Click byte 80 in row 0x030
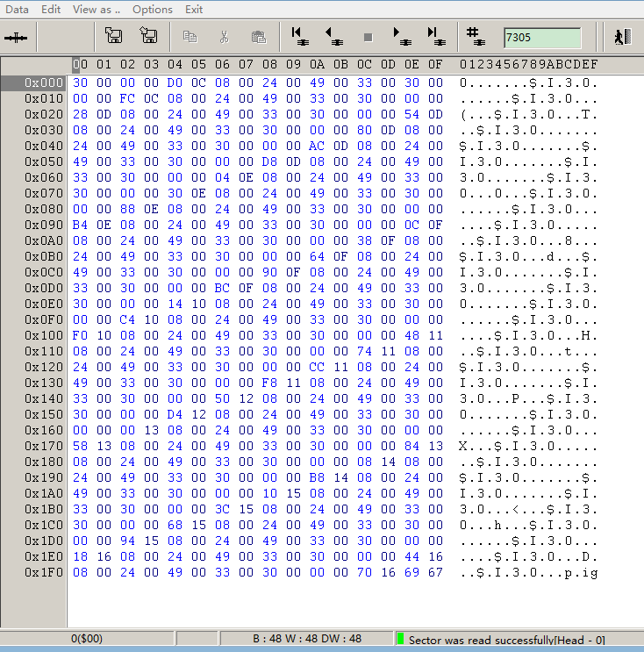Image resolution: width=644 pixels, height=652 pixels. 364,130
